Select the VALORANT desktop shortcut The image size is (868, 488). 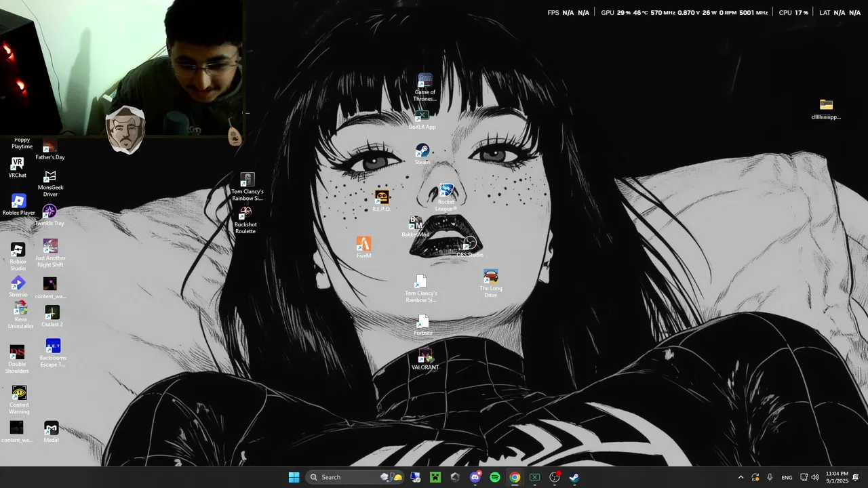[425, 359]
